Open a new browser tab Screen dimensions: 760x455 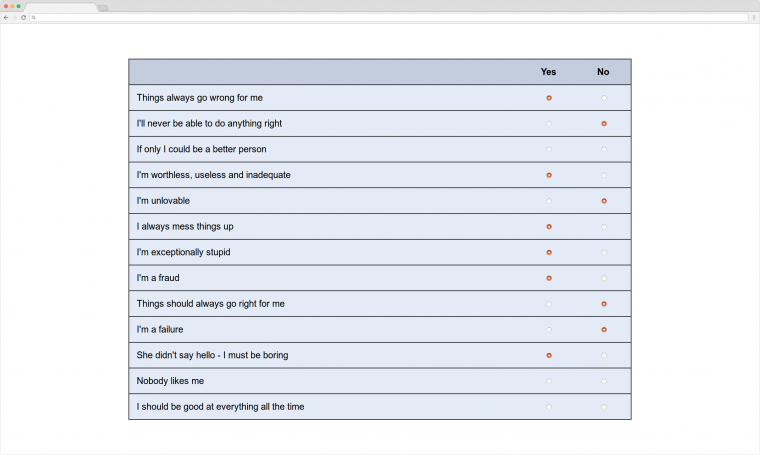tap(103, 8)
